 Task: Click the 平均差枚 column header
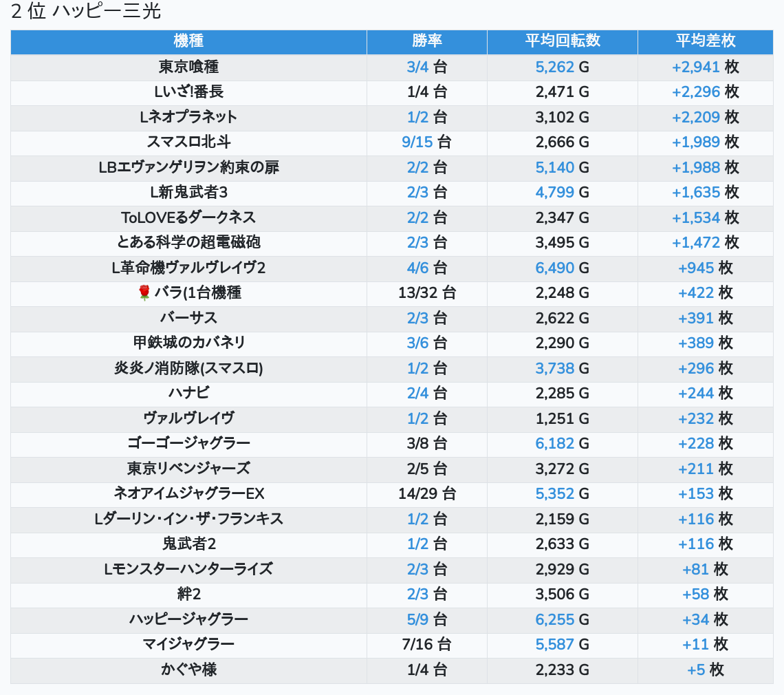coord(705,41)
